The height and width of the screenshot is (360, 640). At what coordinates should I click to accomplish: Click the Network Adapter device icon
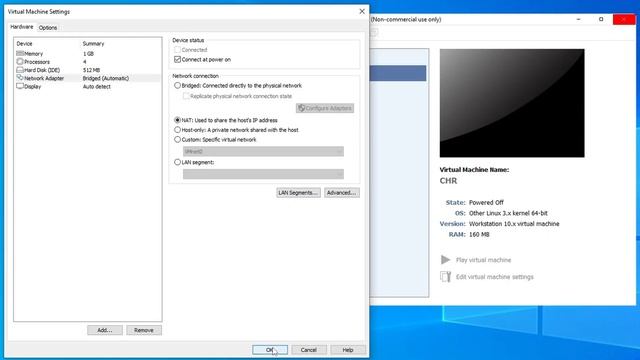point(20,78)
